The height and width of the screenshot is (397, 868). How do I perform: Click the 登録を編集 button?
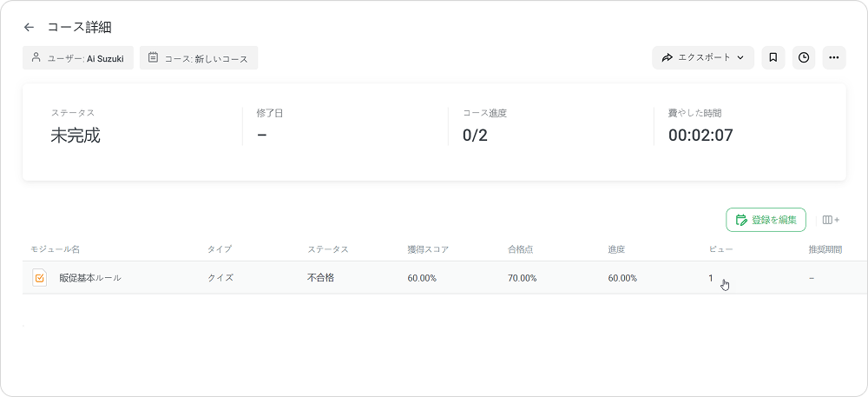click(x=766, y=221)
